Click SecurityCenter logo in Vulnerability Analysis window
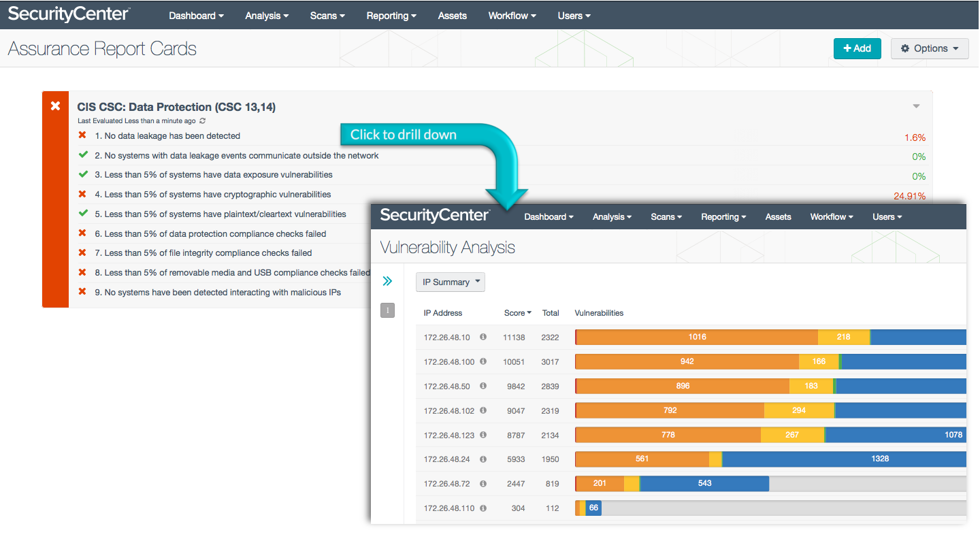The width and height of the screenshot is (980, 558). [x=434, y=216]
